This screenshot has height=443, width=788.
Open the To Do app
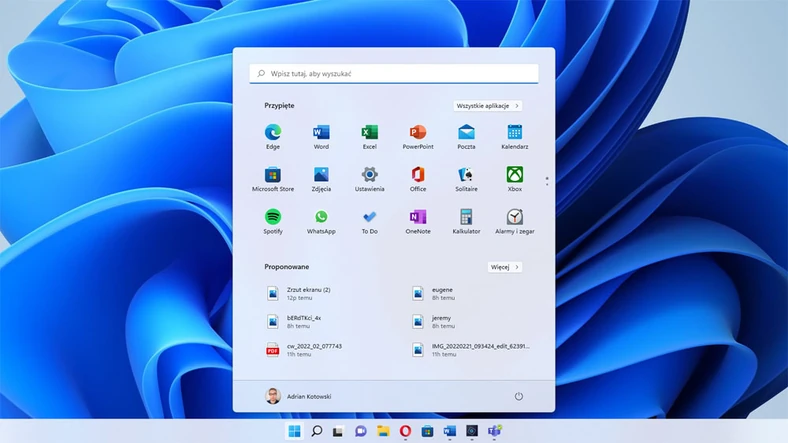369,222
